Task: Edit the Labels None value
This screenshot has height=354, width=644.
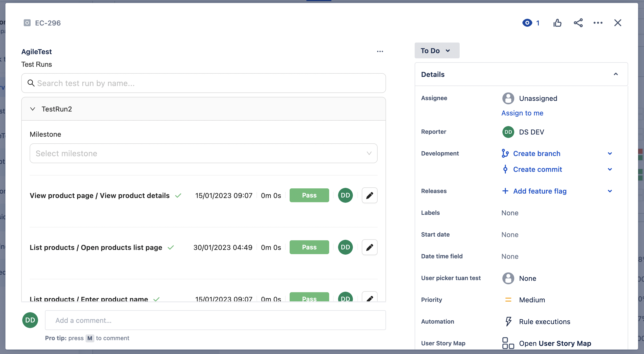Action: [510, 213]
